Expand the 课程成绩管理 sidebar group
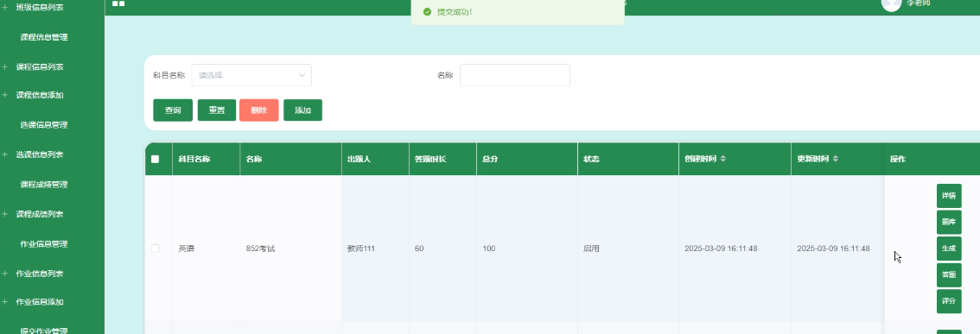The height and width of the screenshot is (334, 980). click(44, 185)
